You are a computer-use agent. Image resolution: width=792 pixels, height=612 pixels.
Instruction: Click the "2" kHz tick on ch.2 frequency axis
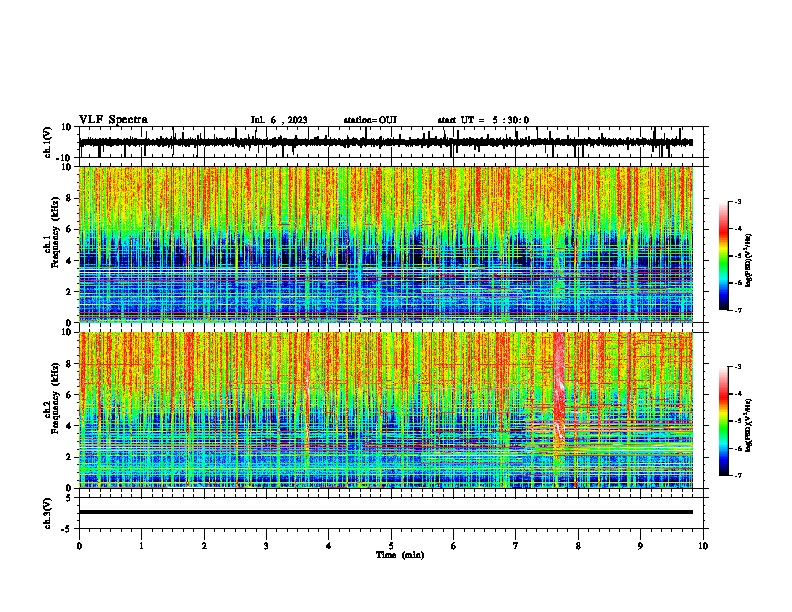pos(70,457)
